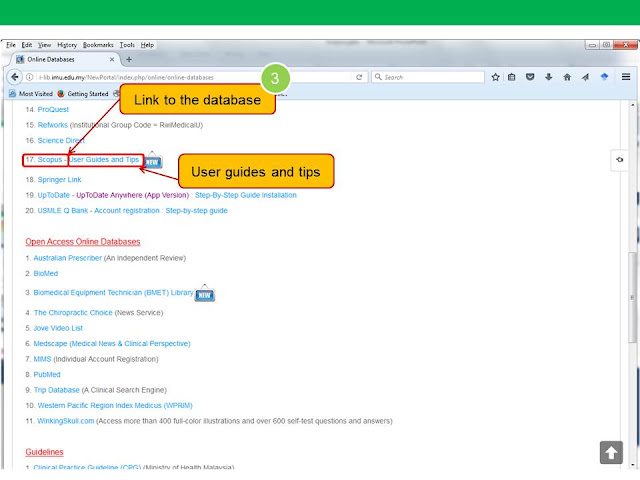
Task: Open the Bookmarks menu
Action: pos(98,45)
